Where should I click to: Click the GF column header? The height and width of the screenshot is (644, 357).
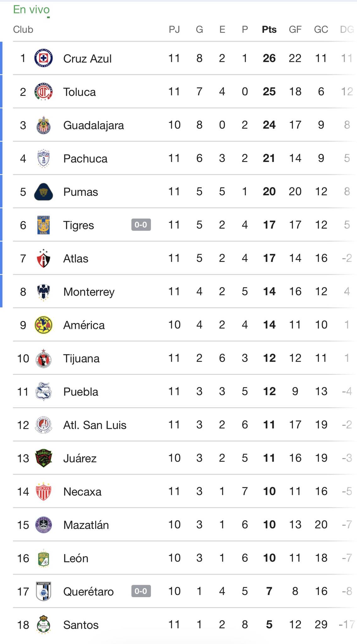[295, 30]
